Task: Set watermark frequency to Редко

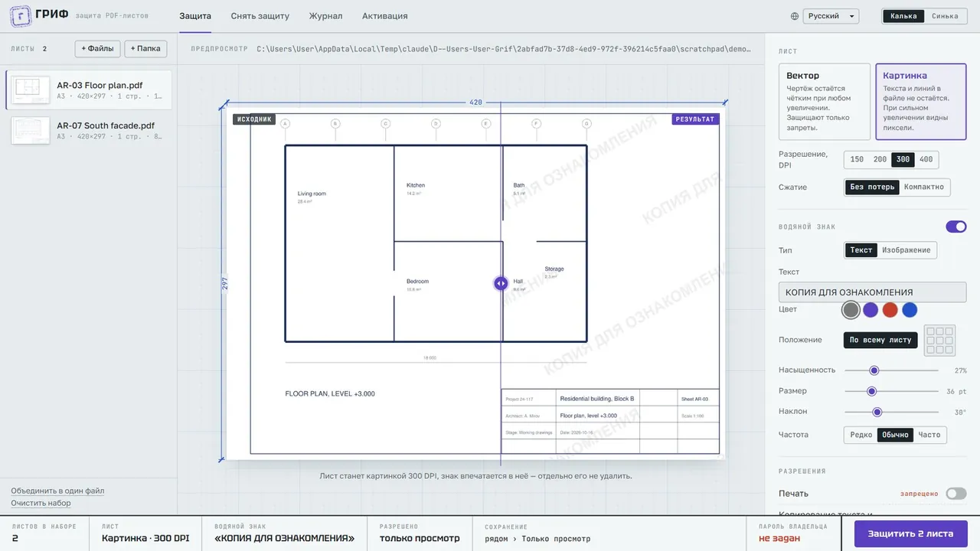Action: click(x=861, y=435)
